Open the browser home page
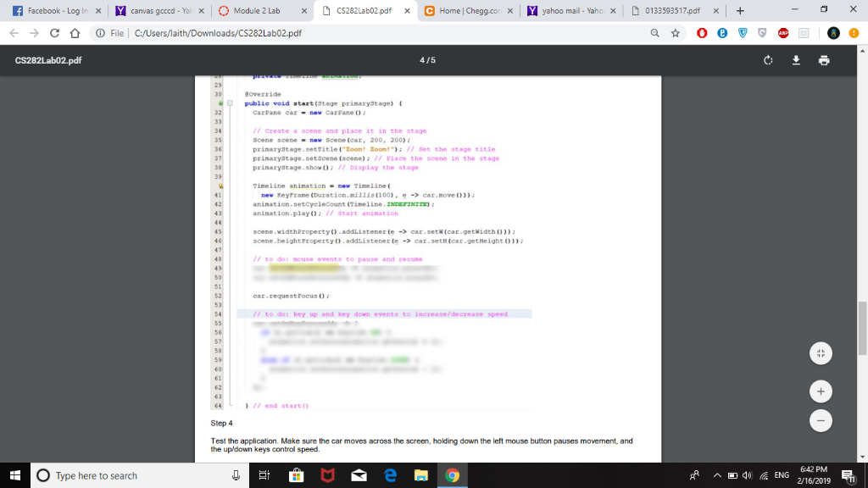The width and height of the screenshot is (868, 488). pyautogui.click(x=75, y=33)
